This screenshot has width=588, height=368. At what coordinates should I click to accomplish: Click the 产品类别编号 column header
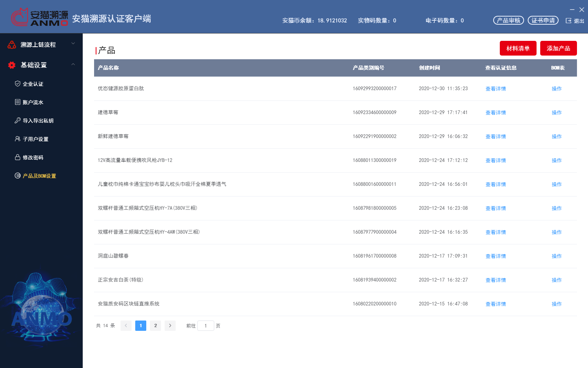[369, 68]
